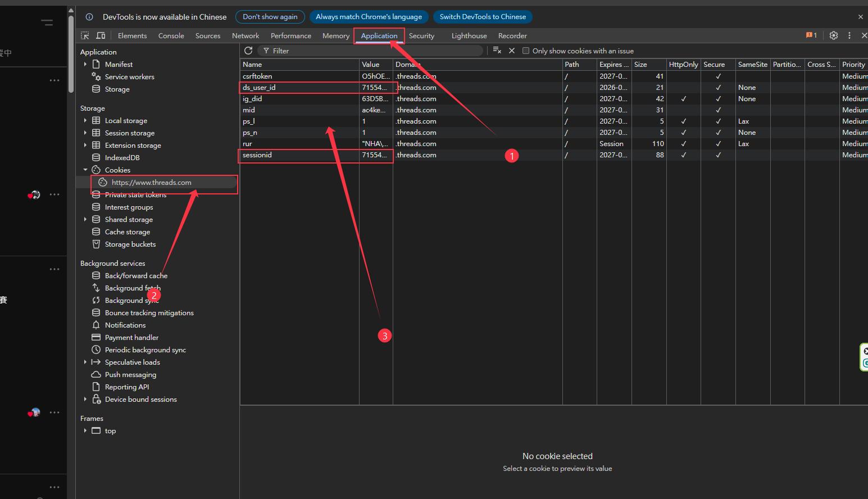The image size is (868, 499).
Task: Switch to the Network tab
Action: 246,35
